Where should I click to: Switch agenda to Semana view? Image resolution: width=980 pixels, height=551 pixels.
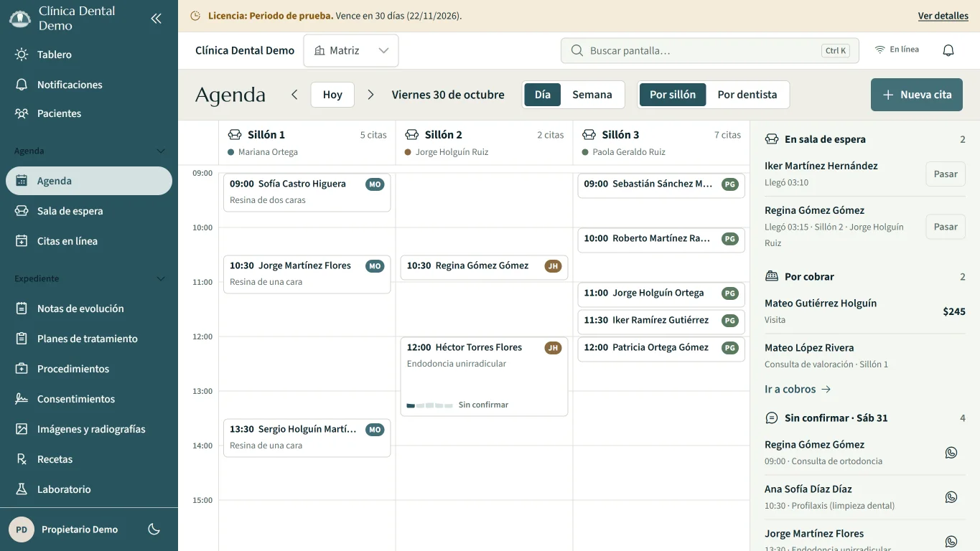point(592,95)
